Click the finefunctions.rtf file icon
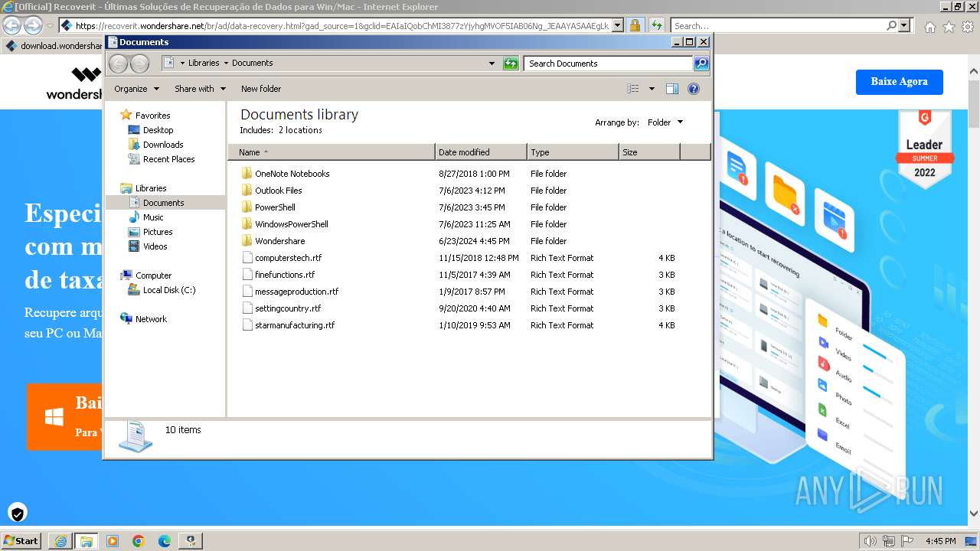Viewport: 980px width, 551px height. pyautogui.click(x=247, y=275)
